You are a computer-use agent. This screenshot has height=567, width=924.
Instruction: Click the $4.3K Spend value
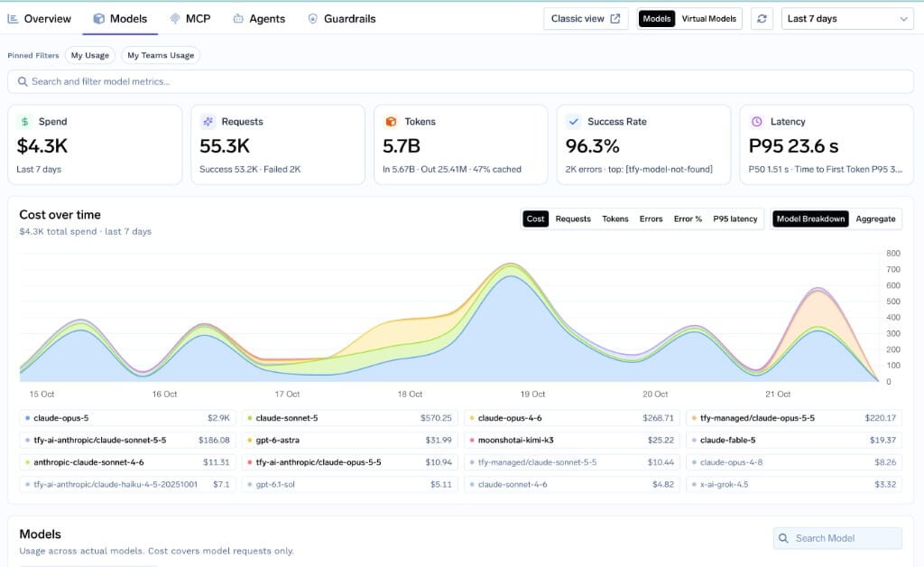pos(42,145)
